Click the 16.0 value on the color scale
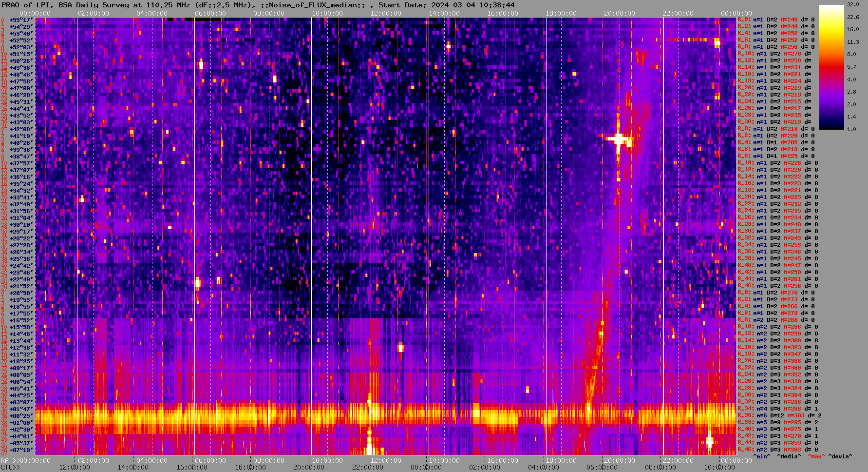Image resolution: width=868 pixels, height=472 pixels. pyautogui.click(x=853, y=29)
